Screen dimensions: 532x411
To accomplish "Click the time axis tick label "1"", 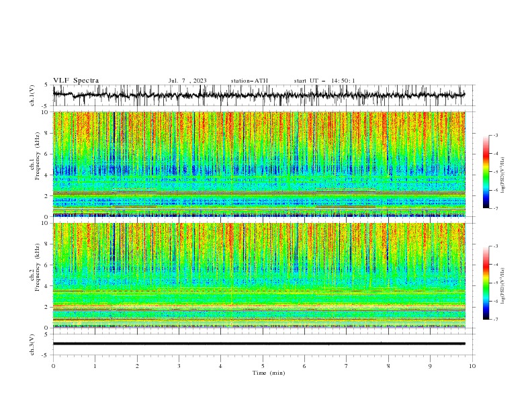I will click(95, 366).
